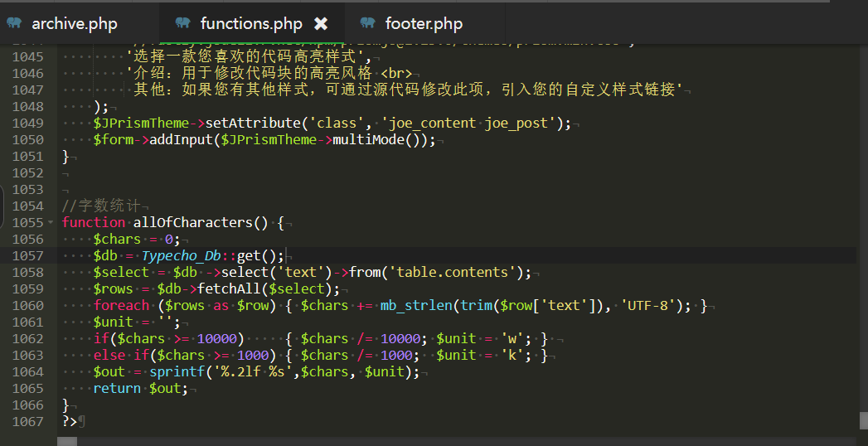Screen dimensions: 868x446
Task: Switch to the archive.php tab
Action: (75, 23)
